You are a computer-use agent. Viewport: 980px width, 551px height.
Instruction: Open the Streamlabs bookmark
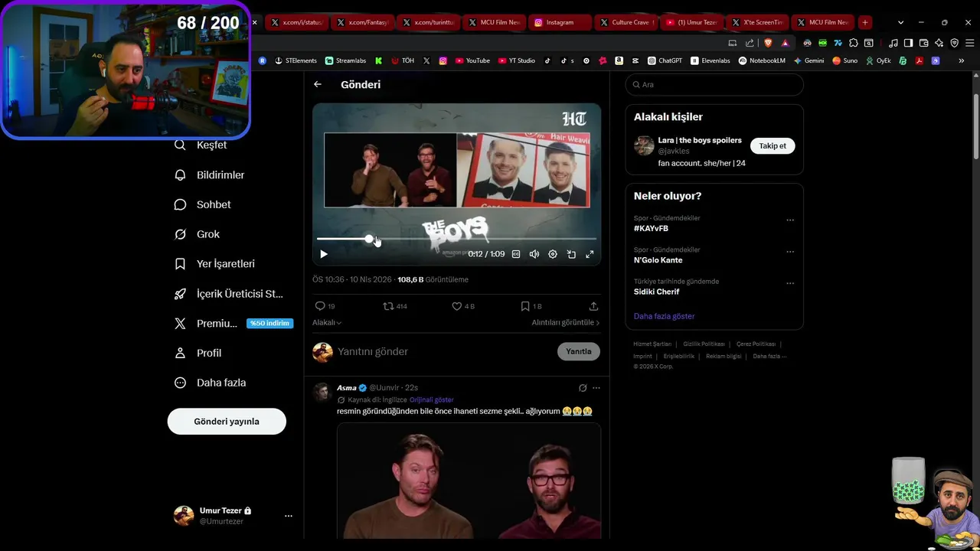point(345,60)
